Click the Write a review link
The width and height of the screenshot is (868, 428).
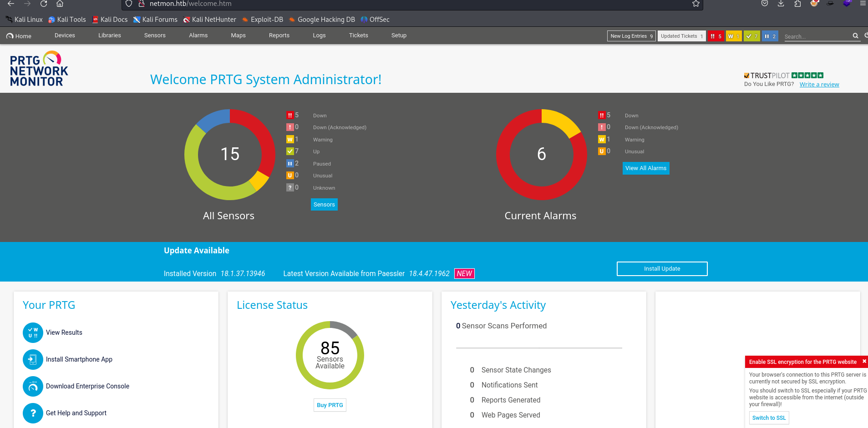819,84
